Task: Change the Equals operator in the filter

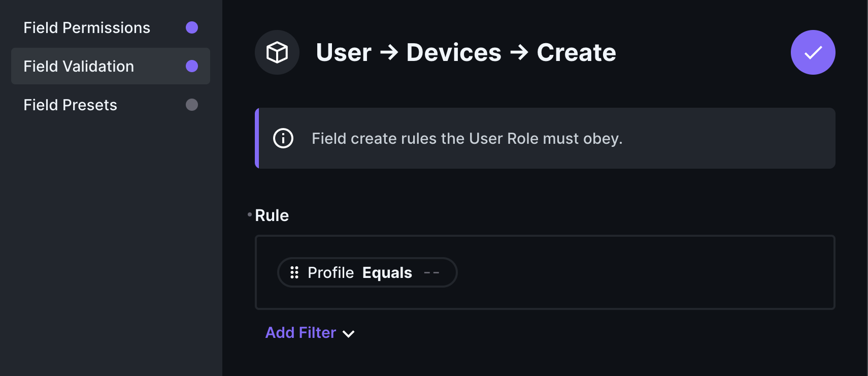Action: click(387, 273)
